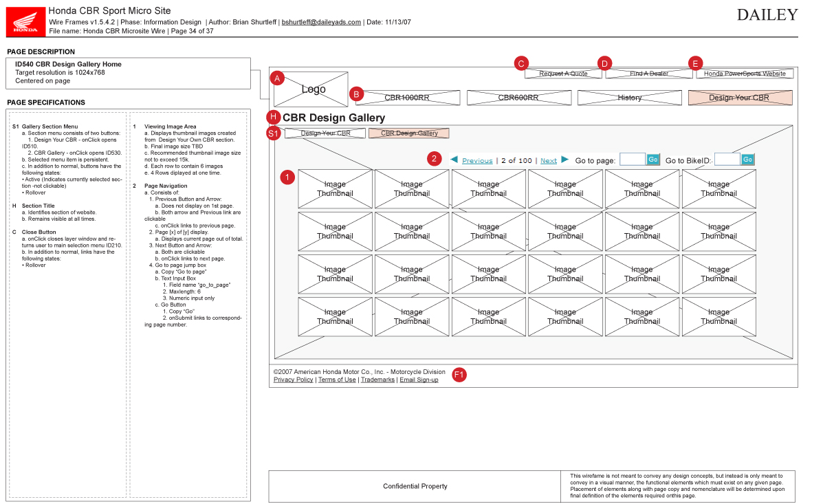The width and height of the screenshot is (823, 504).
Task: Click the Honda logo in header
Action: (25, 21)
